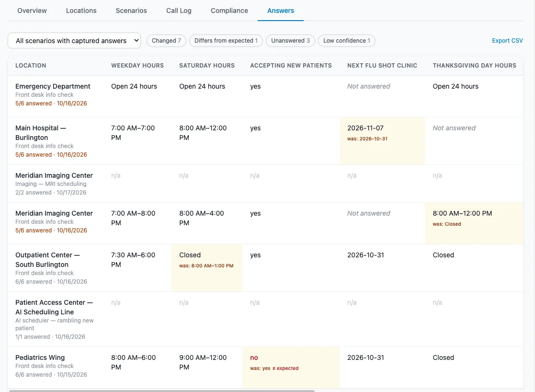Click '6/6 answered · 10/15/2026' status
Image resolution: width=535 pixels, height=392 pixels.
tap(51, 375)
